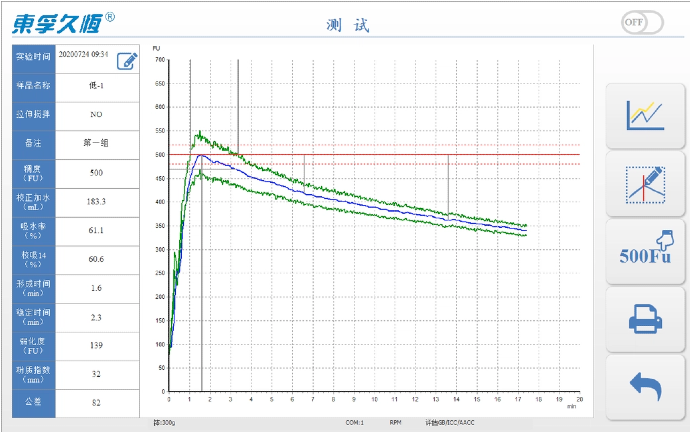This screenshot has height=432, width=690.
Task: Click the peak of the blue curve
Action: (x=202, y=155)
